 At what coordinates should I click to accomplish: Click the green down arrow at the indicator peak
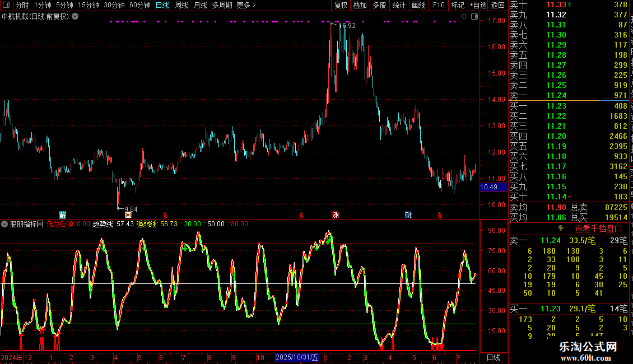(x=329, y=240)
